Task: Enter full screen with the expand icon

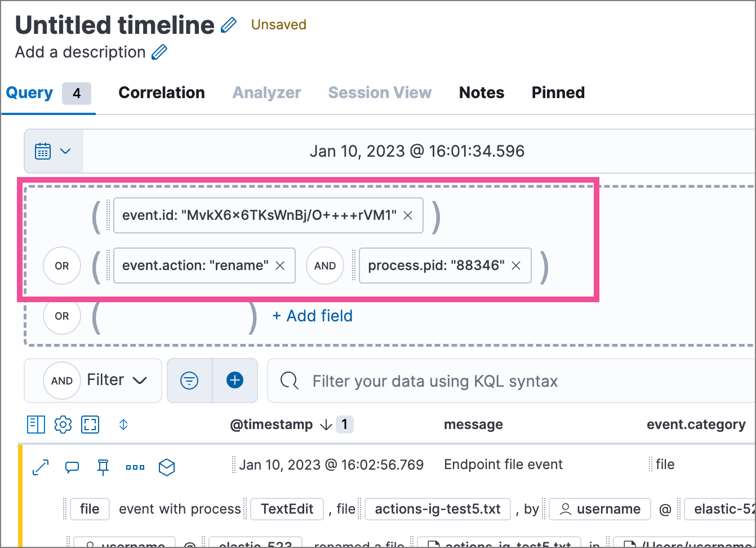Action: 90,425
